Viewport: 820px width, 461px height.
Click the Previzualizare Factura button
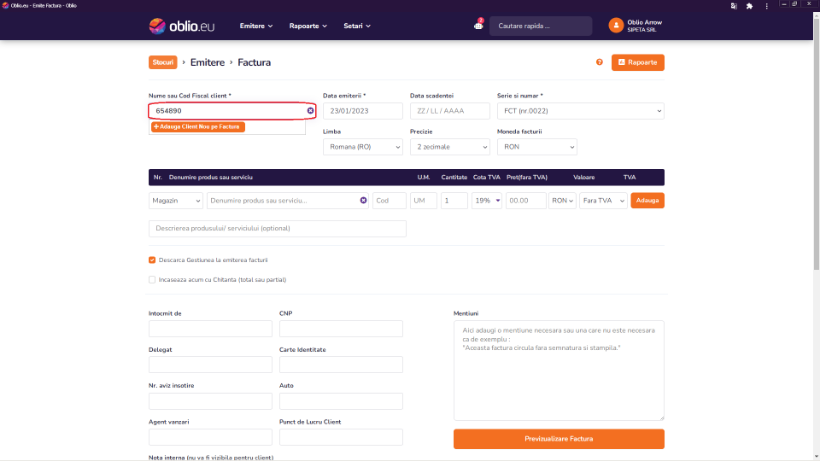[x=558, y=439]
